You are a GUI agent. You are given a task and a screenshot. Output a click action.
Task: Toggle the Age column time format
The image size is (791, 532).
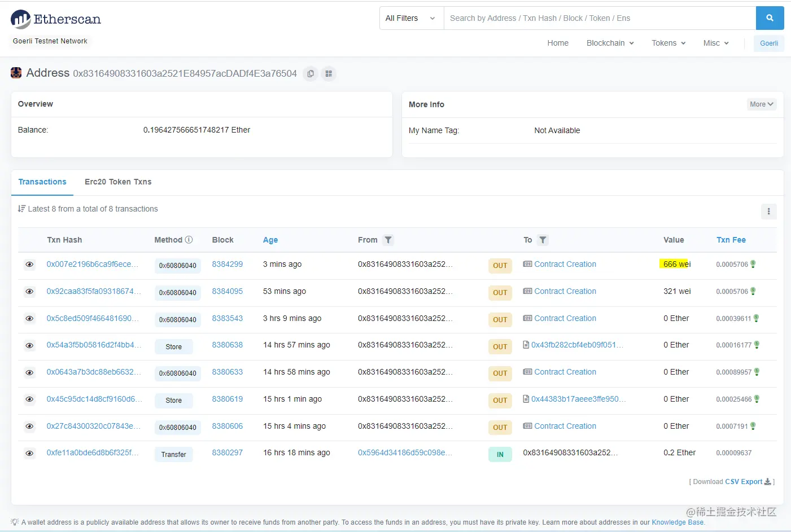click(x=270, y=240)
